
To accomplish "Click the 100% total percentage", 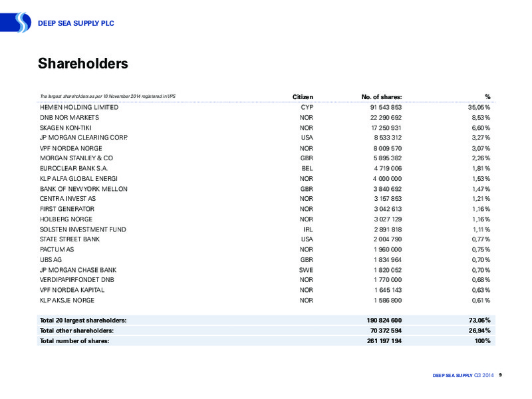I will (x=483, y=341).
